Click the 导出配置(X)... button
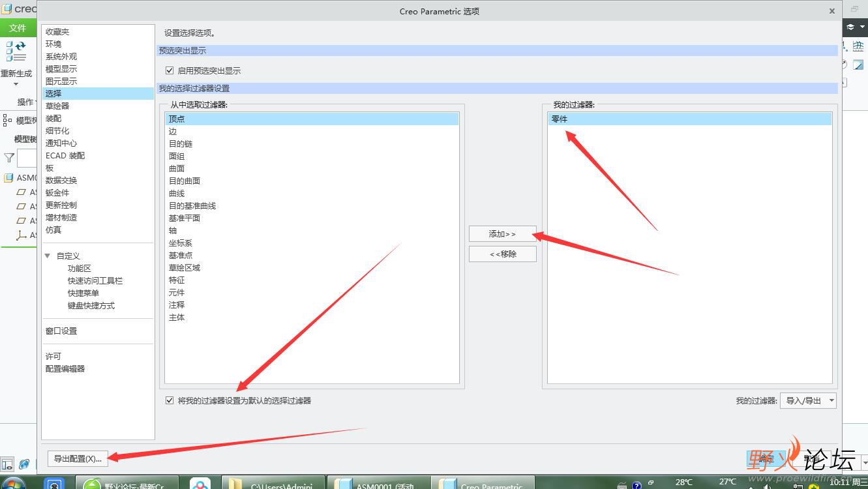 [x=78, y=458]
